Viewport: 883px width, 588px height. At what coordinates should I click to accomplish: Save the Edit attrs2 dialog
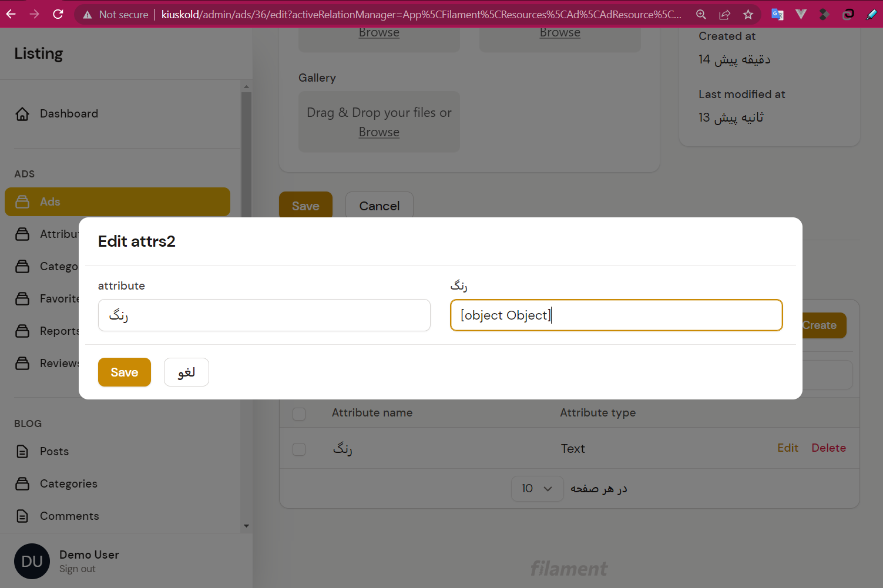point(124,372)
